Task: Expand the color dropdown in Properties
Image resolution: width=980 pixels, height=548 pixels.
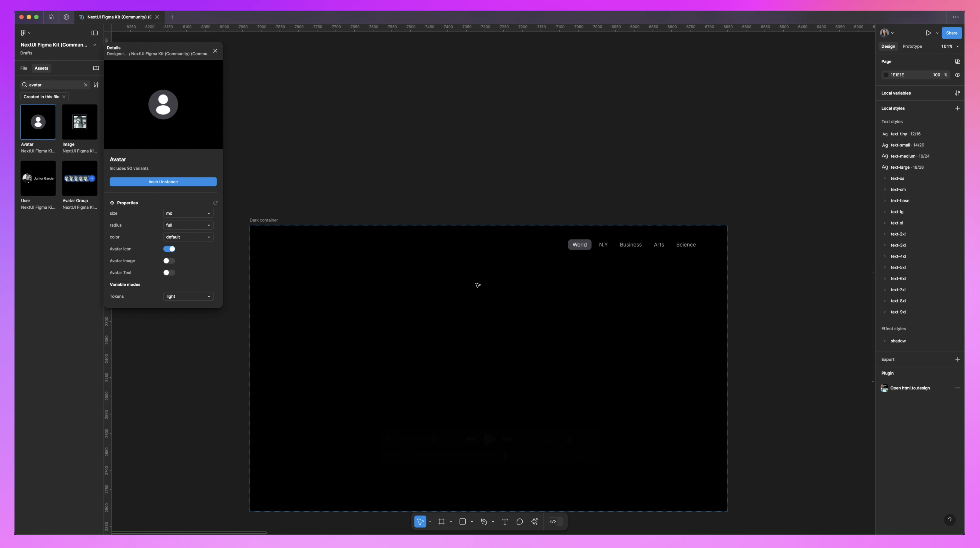Action: (x=209, y=237)
